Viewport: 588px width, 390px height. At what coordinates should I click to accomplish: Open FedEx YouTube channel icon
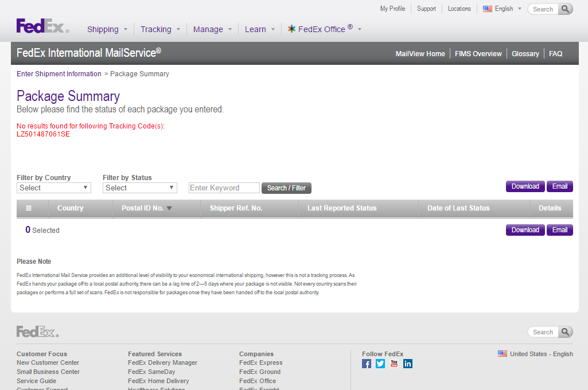(x=394, y=364)
